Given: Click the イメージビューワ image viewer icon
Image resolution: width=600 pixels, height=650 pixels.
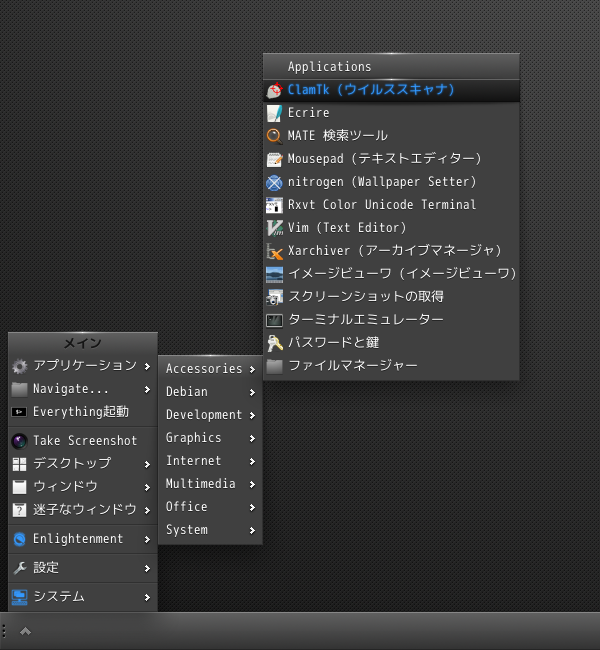Looking at the screenshot, I should point(274,274).
